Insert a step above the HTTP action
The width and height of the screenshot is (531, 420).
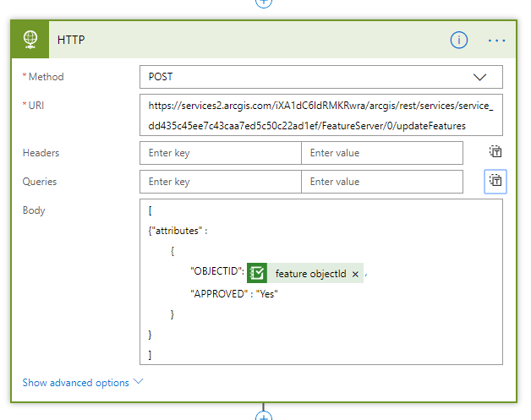click(x=264, y=3)
